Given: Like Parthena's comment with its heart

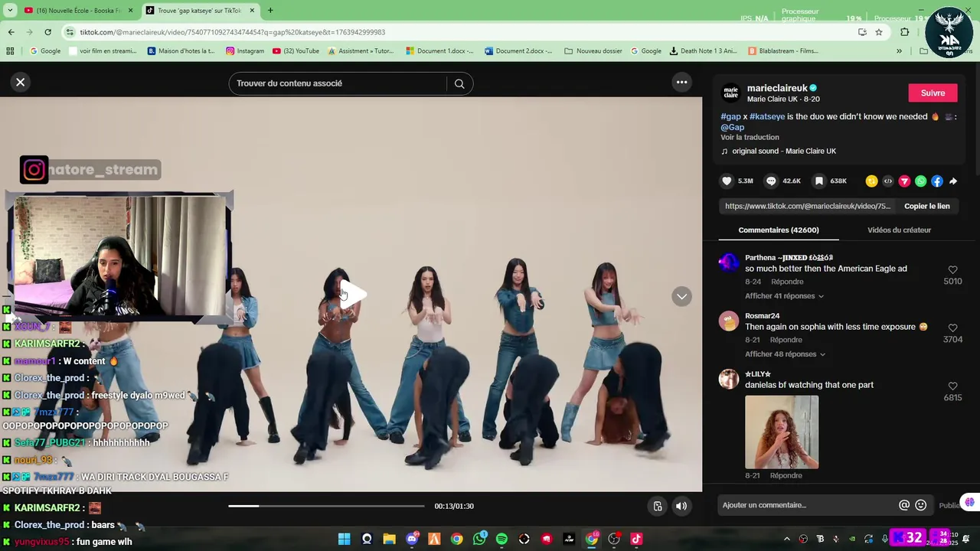Looking at the screenshot, I should 952,270.
